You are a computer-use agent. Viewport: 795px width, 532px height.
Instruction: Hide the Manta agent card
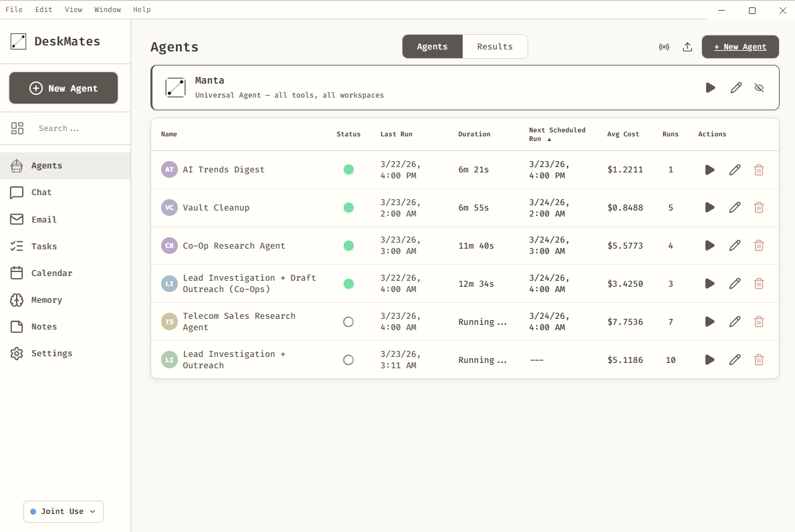click(x=759, y=88)
